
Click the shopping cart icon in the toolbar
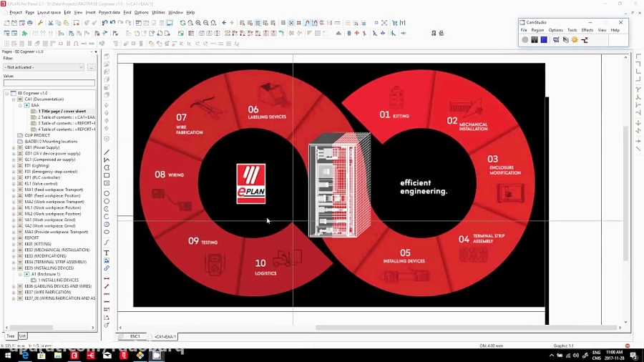pyautogui.click(x=395, y=23)
